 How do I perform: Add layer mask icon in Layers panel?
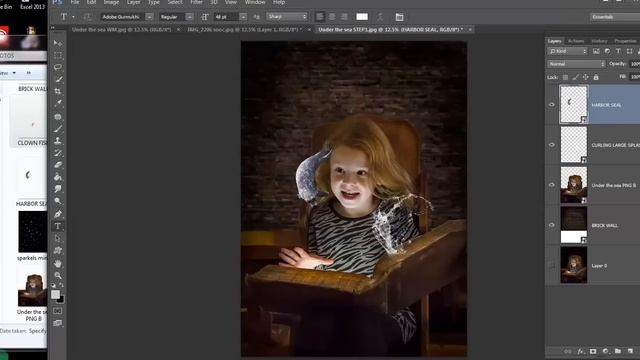593,351
